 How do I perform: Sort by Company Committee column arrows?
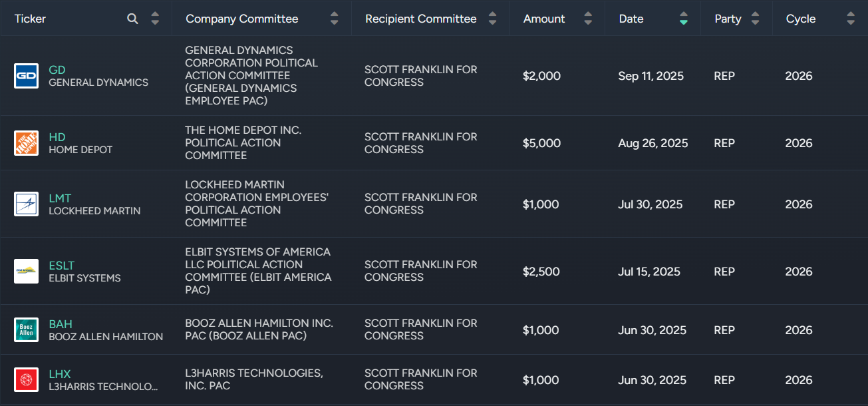pos(335,19)
